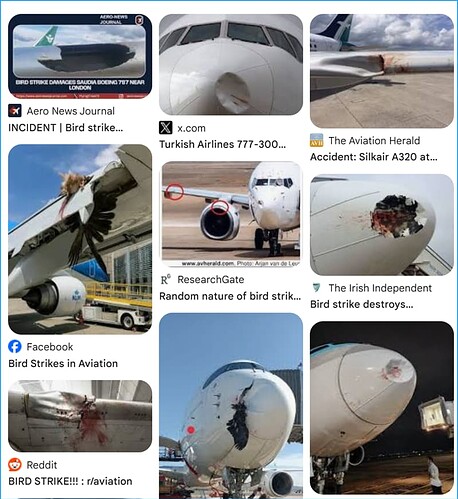
Task: Open the Saudia Boeing 787 bird strike thumbnail
Action: (x=80, y=56)
